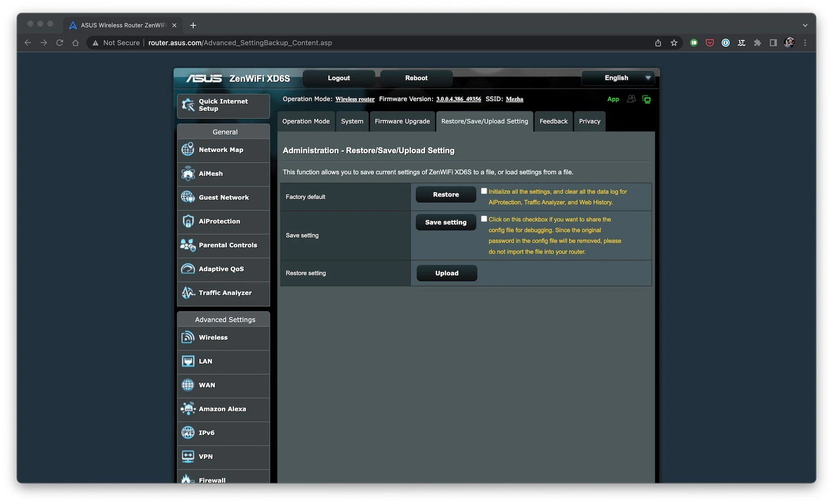Click the Restore factory default button

(x=446, y=194)
